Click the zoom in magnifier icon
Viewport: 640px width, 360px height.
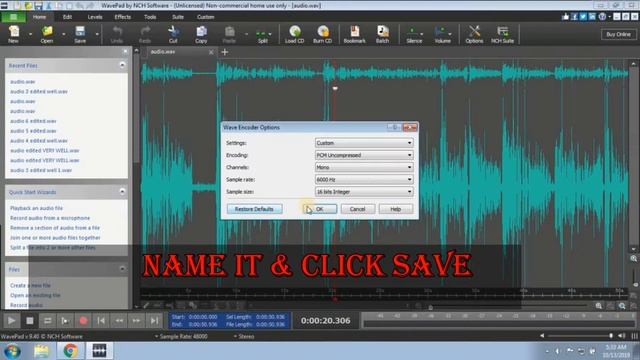[598, 306]
